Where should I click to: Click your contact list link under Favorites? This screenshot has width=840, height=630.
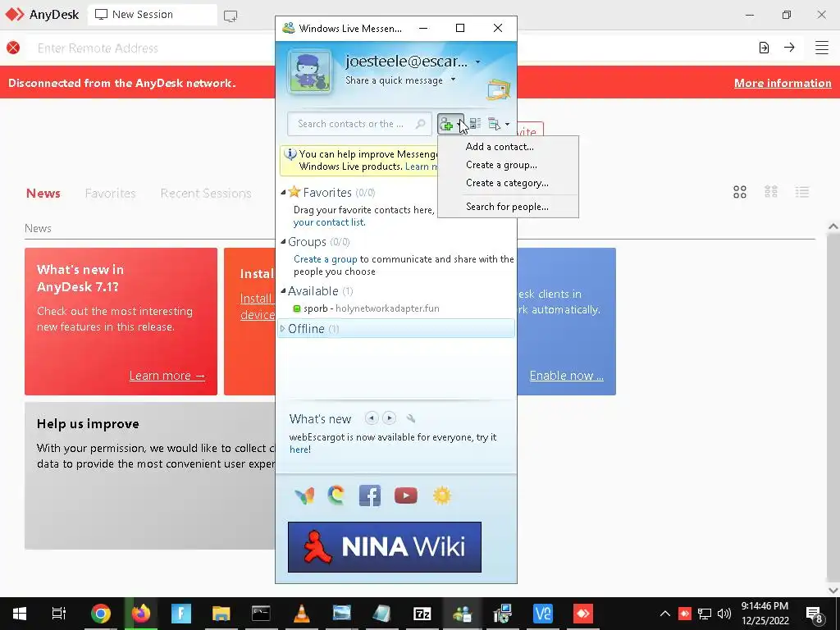[330, 222]
